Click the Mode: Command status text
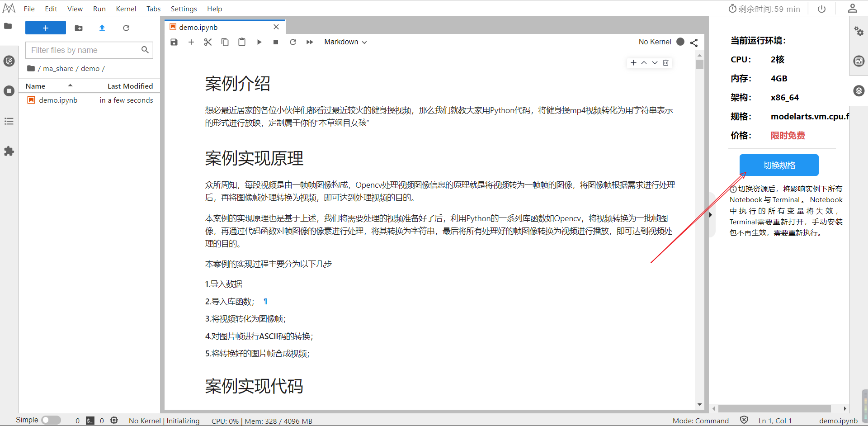The width and height of the screenshot is (868, 426). pyautogui.click(x=701, y=421)
